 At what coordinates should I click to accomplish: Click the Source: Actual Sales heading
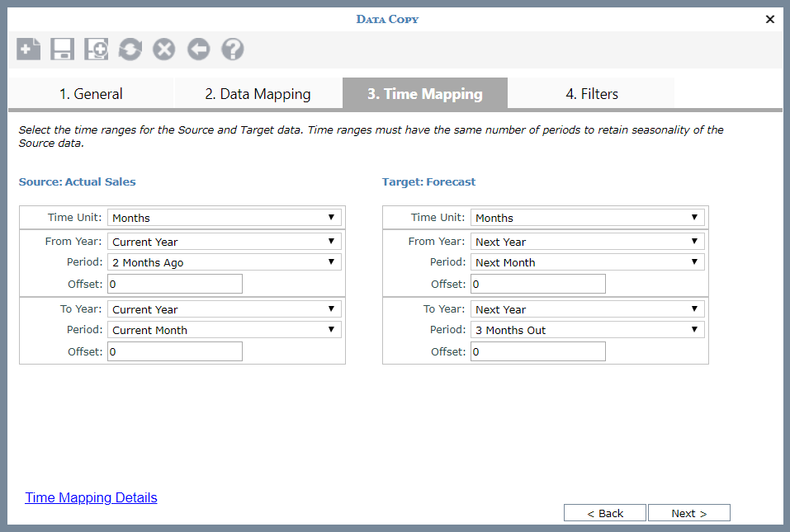(x=77, y=181)
